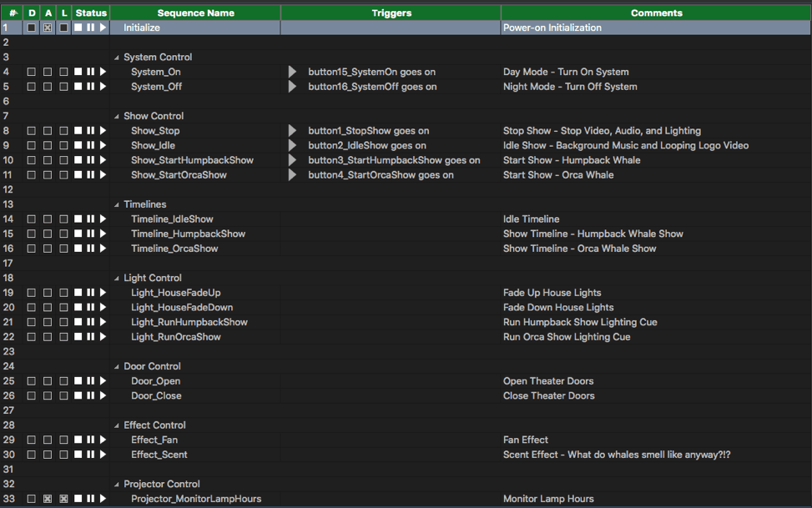The height and width of the screenshot is (508, 812).
Task: Click the # column header
Action: pyautogui.click(x=12, y=13)
